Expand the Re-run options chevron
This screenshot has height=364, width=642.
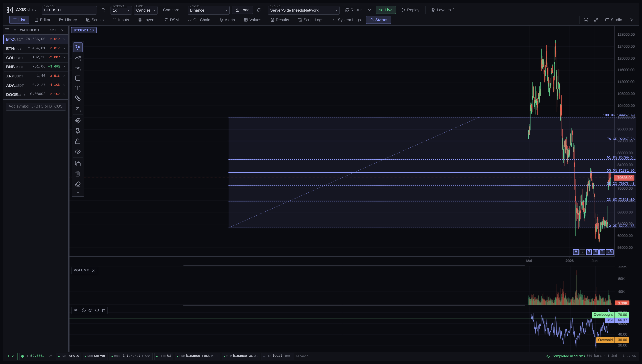click(x=369, y=10)
